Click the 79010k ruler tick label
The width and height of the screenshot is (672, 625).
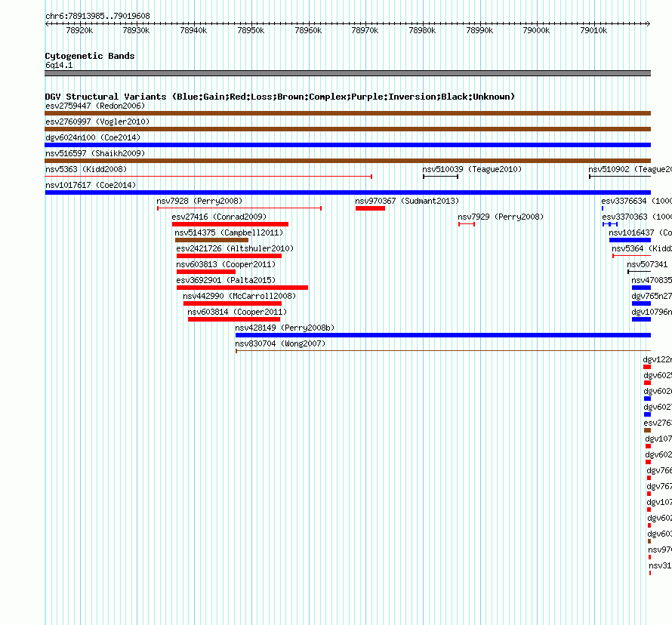(x=593, y=30)
